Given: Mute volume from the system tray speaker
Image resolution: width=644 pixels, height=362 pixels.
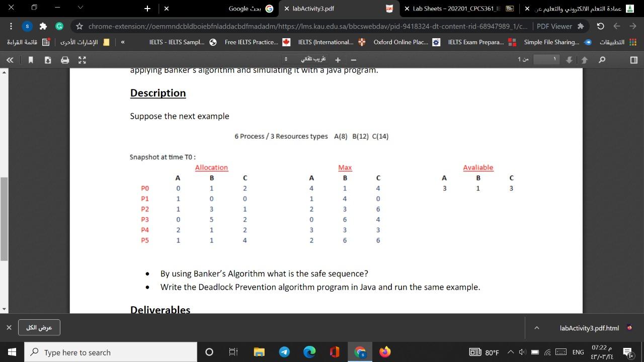Looking at the screenshot, I should [522, 352].
